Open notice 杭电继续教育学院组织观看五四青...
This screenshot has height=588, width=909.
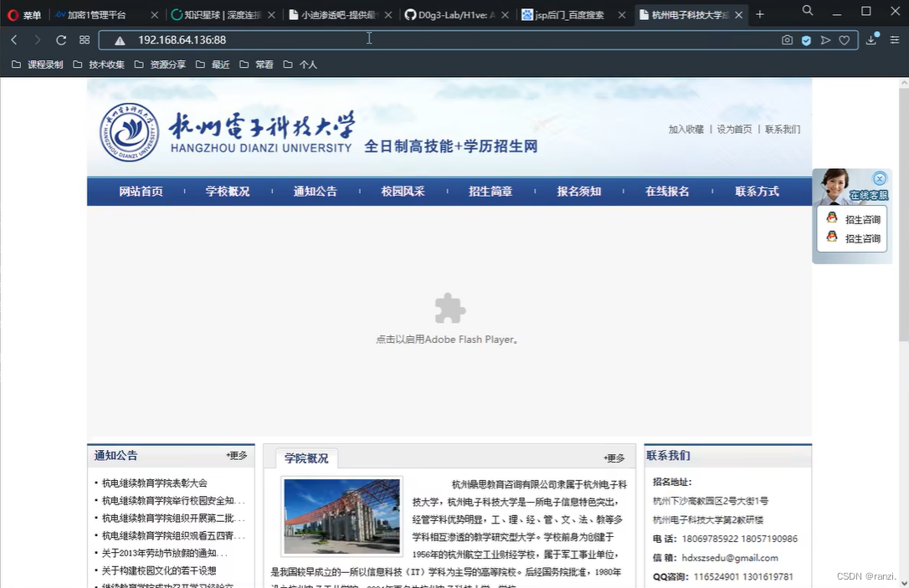click(x=173, y=536)
